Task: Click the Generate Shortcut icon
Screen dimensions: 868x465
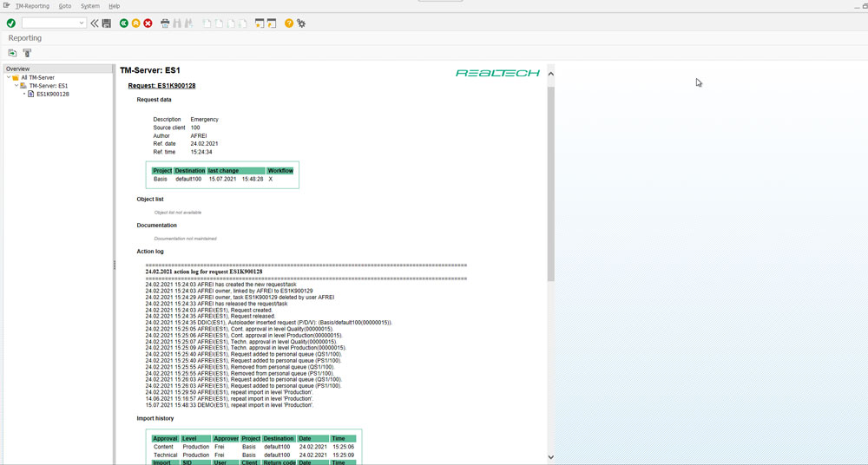Action: pos(271,23)
